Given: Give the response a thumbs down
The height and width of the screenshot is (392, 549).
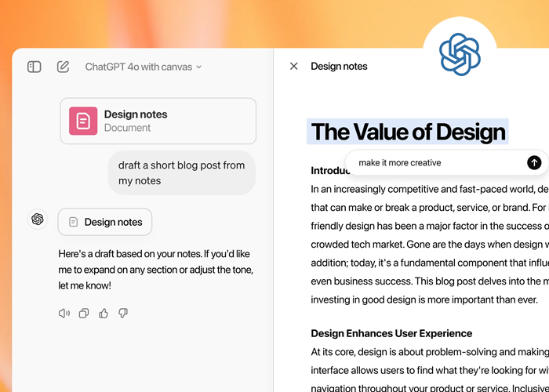Looking at the screenshot, I should pos(123,314).
